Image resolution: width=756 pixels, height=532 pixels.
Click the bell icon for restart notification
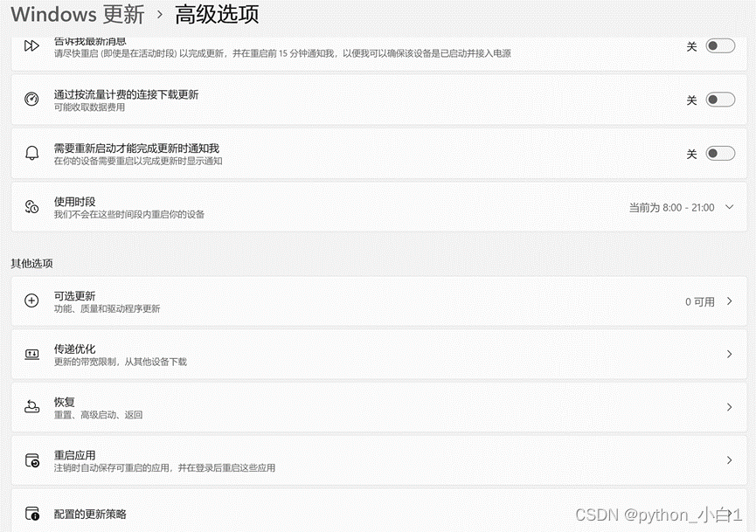(x=31, y=153)
